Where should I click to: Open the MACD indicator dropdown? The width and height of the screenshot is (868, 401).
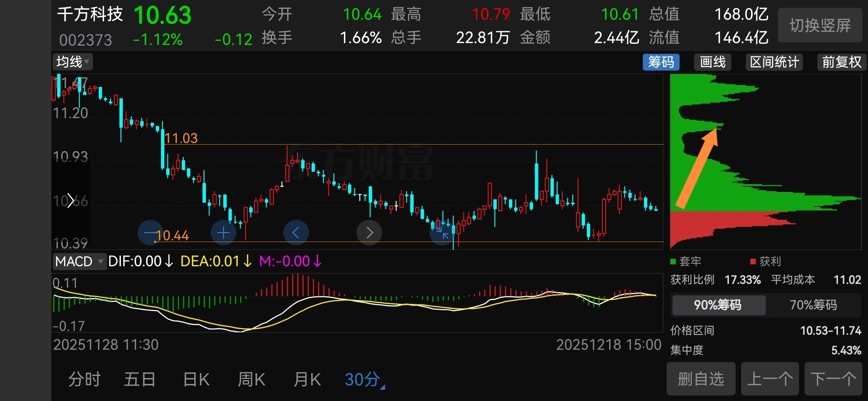point(79,261)
